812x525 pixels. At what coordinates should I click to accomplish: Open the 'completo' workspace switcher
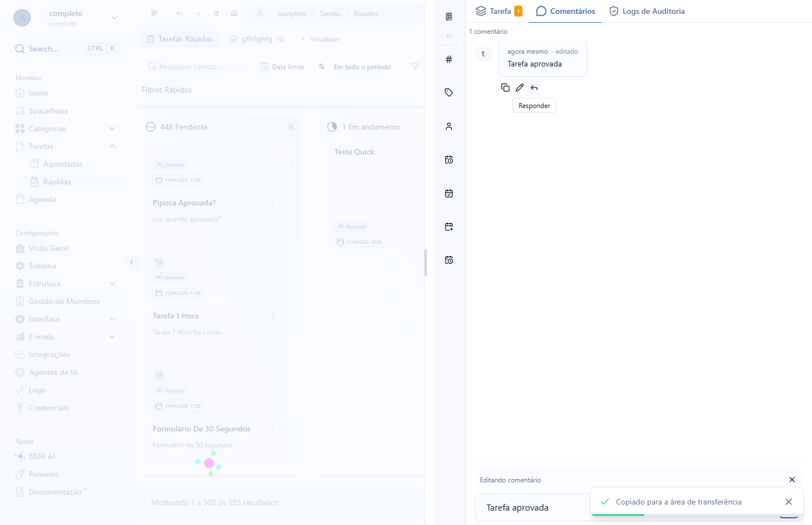(x=66, y=18)
